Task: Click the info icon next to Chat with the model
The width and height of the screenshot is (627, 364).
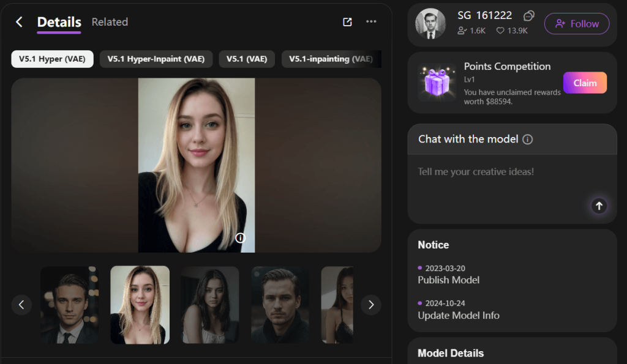Action: [x=528, y=139]
